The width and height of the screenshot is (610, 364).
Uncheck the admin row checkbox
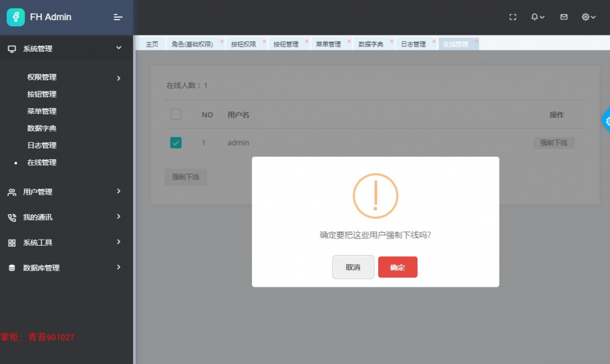coord(176,142)
